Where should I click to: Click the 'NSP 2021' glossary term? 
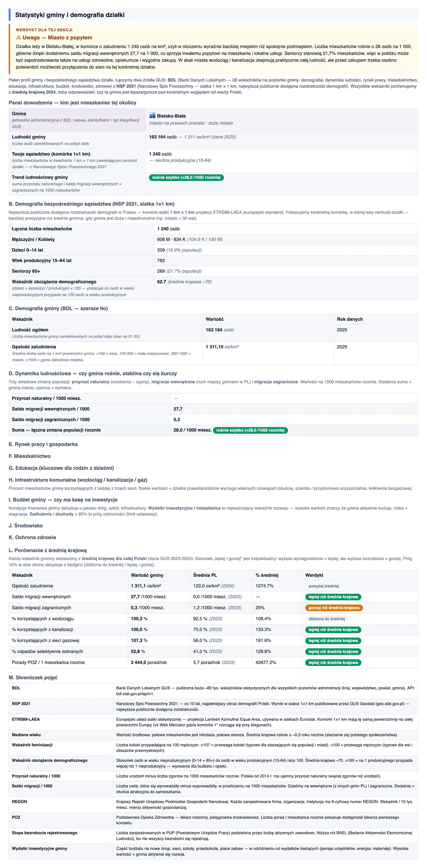point(21,704)
